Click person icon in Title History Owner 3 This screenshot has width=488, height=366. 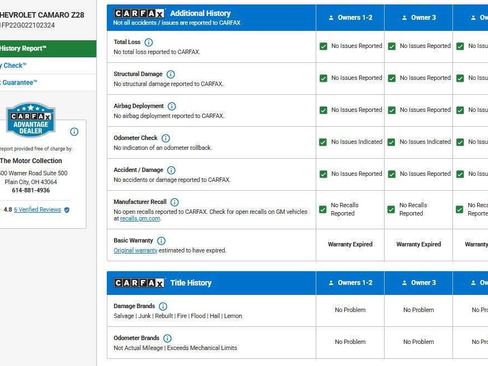[x=404, y=283]
